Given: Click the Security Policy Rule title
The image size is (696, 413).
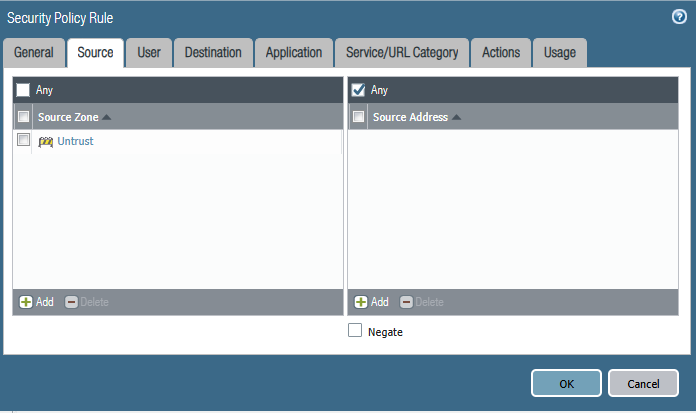Looking at the screenshot, I should (60, 18).
